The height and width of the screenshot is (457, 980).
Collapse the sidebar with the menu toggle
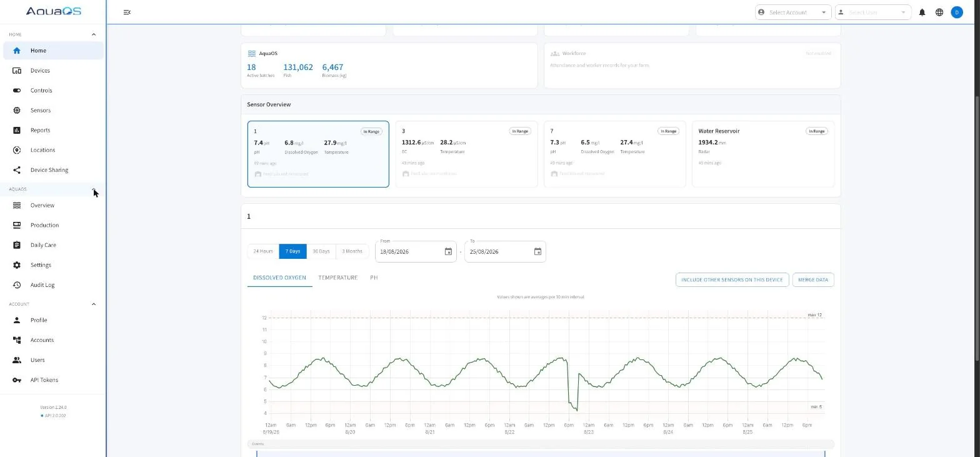coord(127,13)
